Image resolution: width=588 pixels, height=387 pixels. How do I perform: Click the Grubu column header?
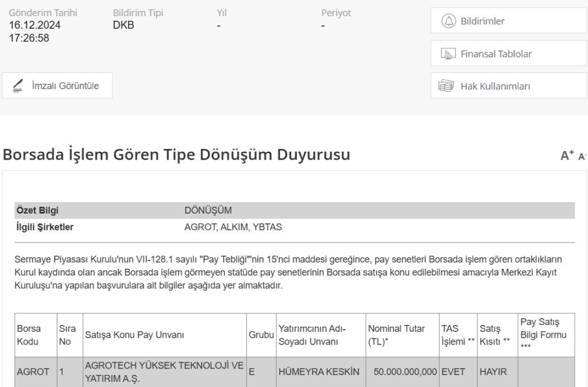[261, 335]
